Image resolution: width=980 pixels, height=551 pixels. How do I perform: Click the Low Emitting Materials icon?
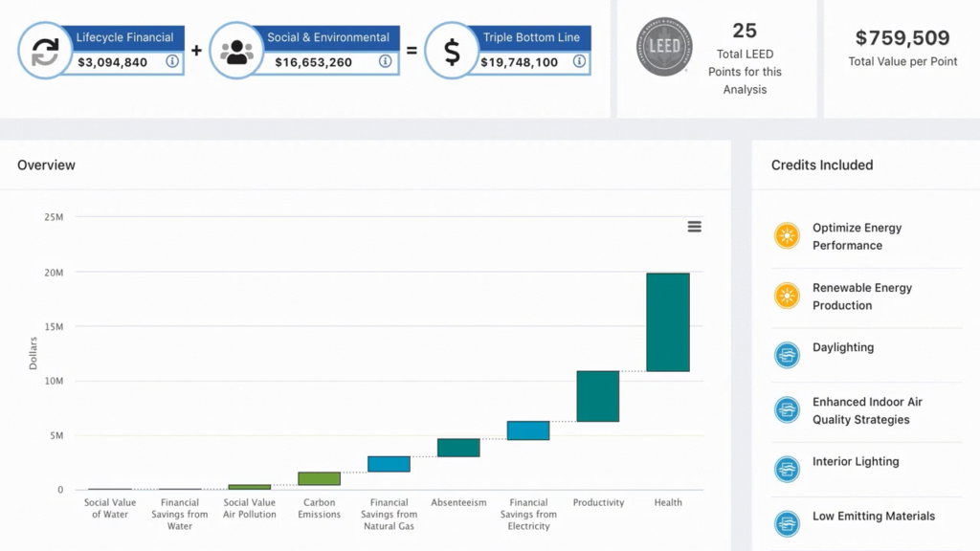(x=787, y=523)
